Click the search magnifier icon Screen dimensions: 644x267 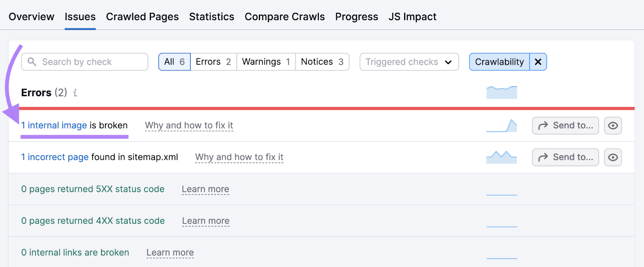coord(32,62)
